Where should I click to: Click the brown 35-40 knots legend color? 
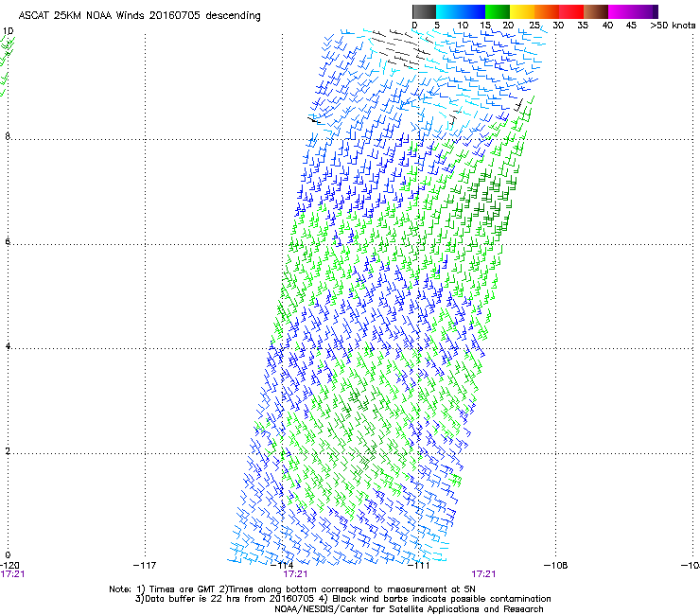[596, 11]
